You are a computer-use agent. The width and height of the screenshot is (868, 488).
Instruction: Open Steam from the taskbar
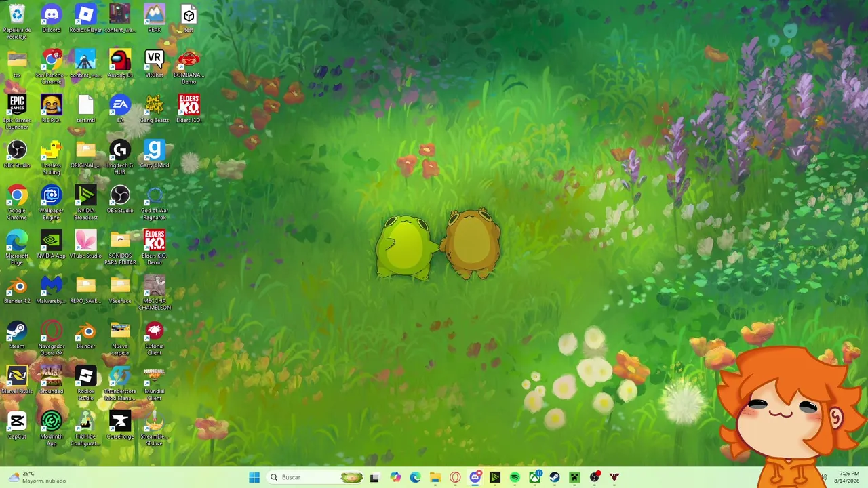pyautogui.click(x=555, y=477)
